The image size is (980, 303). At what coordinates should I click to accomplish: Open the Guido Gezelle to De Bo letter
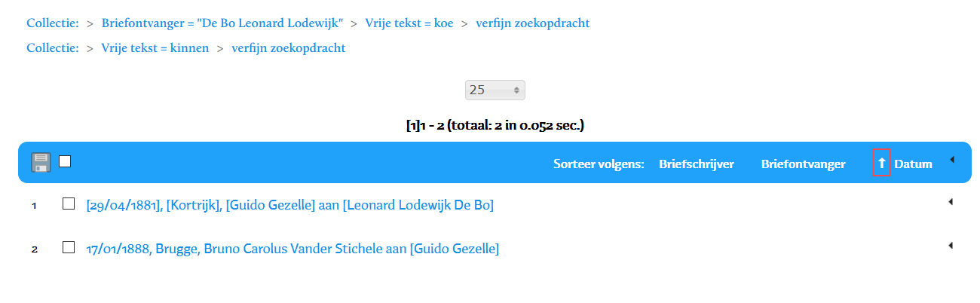pyautogui.click(x=289, y=205)
